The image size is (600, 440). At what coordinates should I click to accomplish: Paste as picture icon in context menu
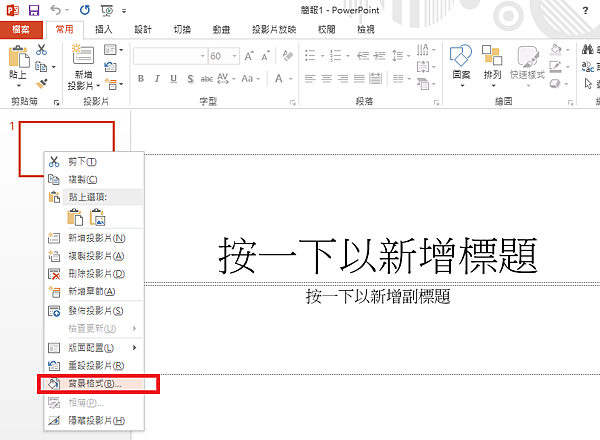pos(98,217)
